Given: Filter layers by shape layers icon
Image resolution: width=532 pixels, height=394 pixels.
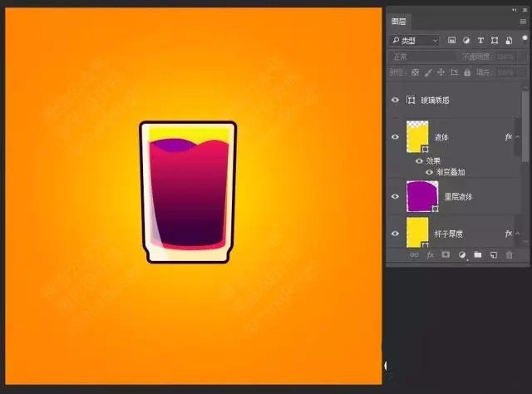Looking at the screenshot, I should (495, 41).
